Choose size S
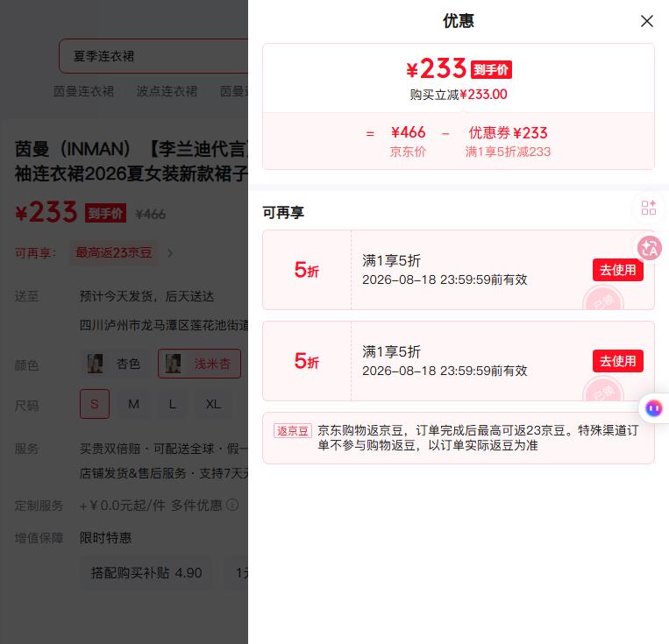This screenshot has width=669, height=644. point(95,403)
